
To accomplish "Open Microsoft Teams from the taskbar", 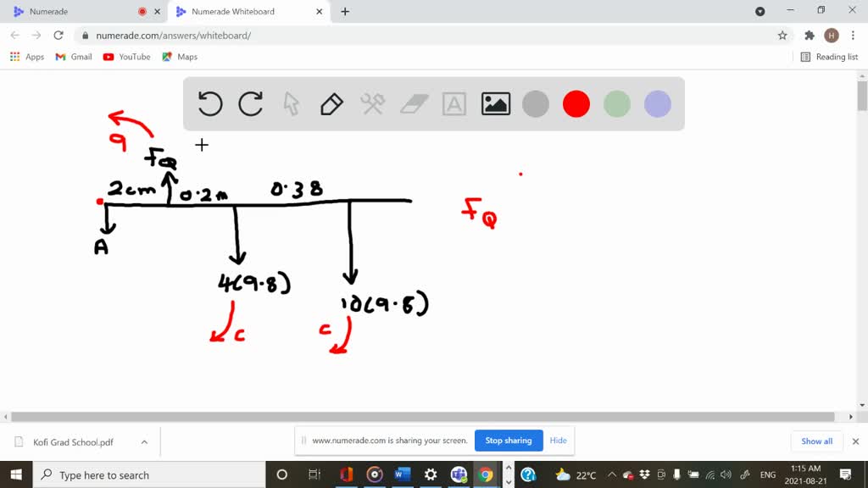I will (459, 474).
